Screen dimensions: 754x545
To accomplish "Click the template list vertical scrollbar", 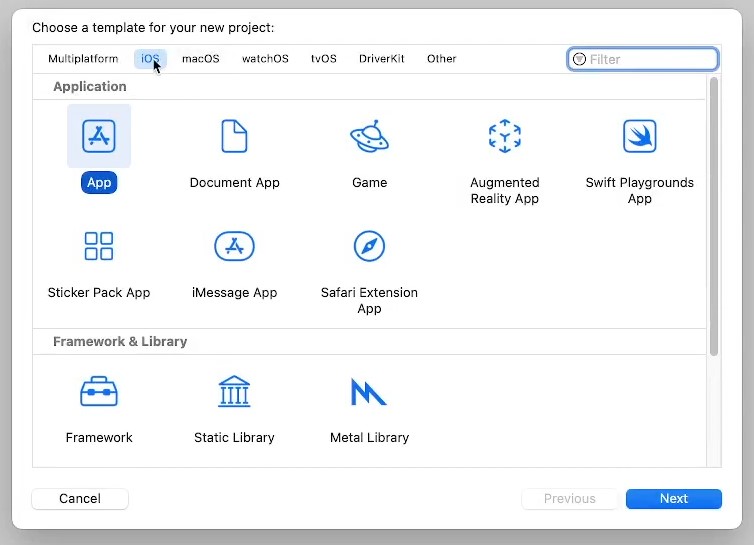I will 714,216.
